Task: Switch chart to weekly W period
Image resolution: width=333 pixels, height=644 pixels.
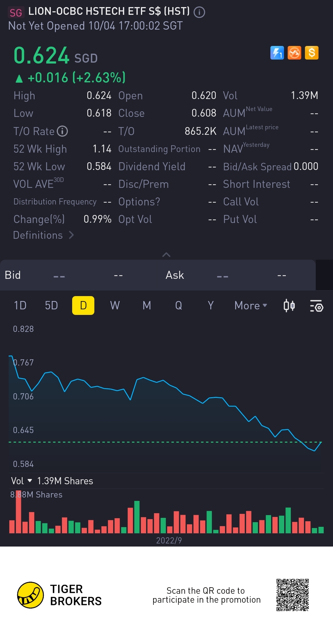Action: [115, 306]
